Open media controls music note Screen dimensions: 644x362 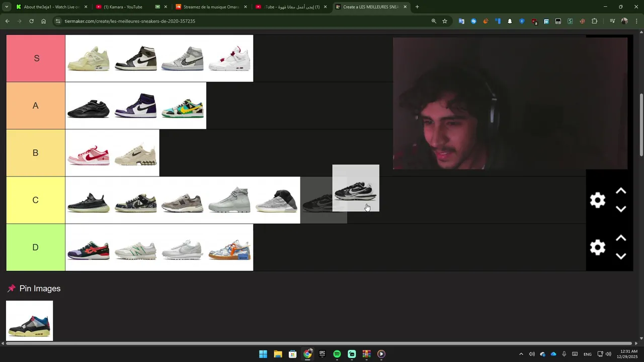click(612, 21)
